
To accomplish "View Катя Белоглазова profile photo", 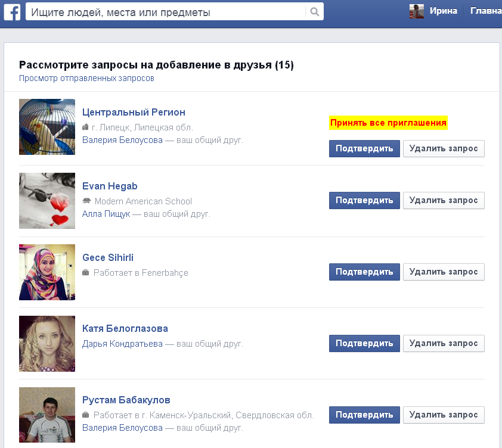I will 47,344.
